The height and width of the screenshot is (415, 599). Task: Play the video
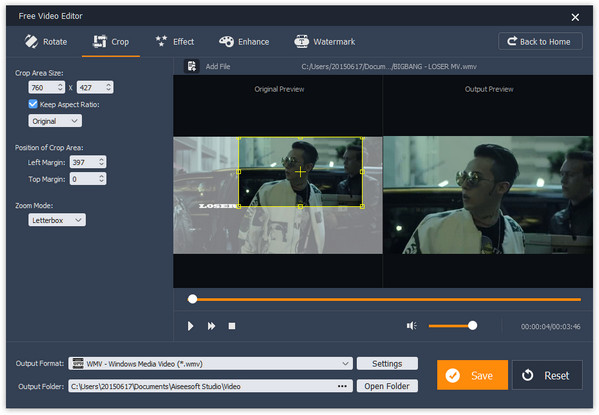coord(190,326)
